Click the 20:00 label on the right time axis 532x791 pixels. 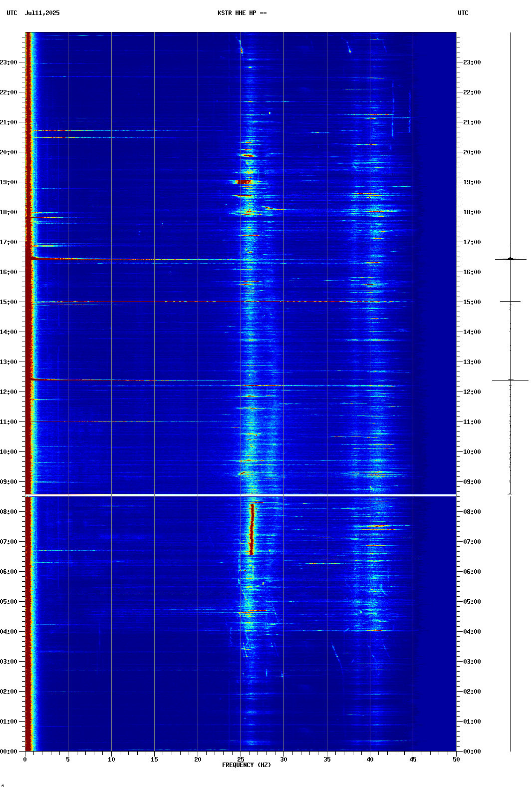[x=472, y=152]
